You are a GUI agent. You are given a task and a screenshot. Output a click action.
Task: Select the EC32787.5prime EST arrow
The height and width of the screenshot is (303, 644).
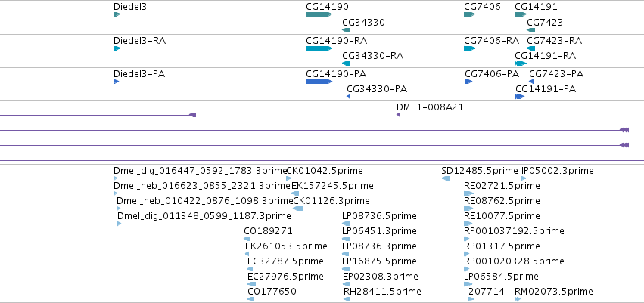point(250,269)
